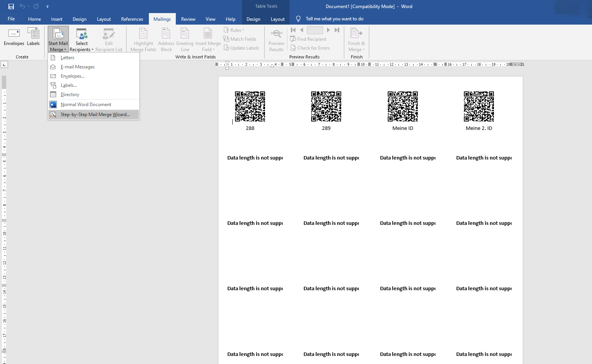This screenshot has height=364, width=592.
Task: Click the QR code labeled Meine ID
Action: [403, 106]
